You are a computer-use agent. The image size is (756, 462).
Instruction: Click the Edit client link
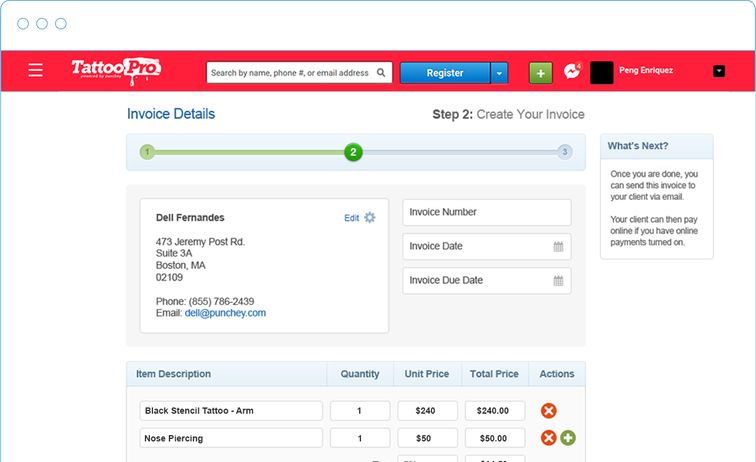click(x=351, y=218)
